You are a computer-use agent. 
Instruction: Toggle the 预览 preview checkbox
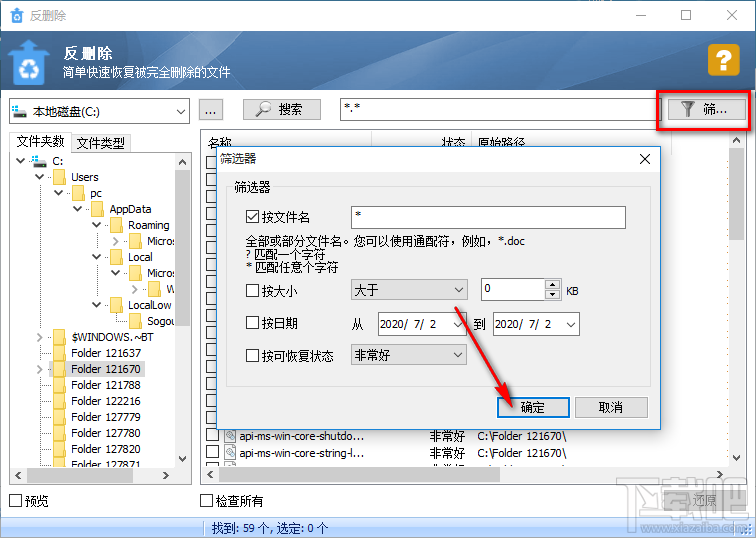pos(15,500)
